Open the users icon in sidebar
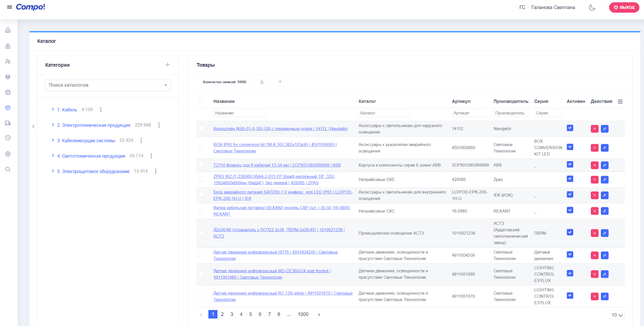 point(8,62)
